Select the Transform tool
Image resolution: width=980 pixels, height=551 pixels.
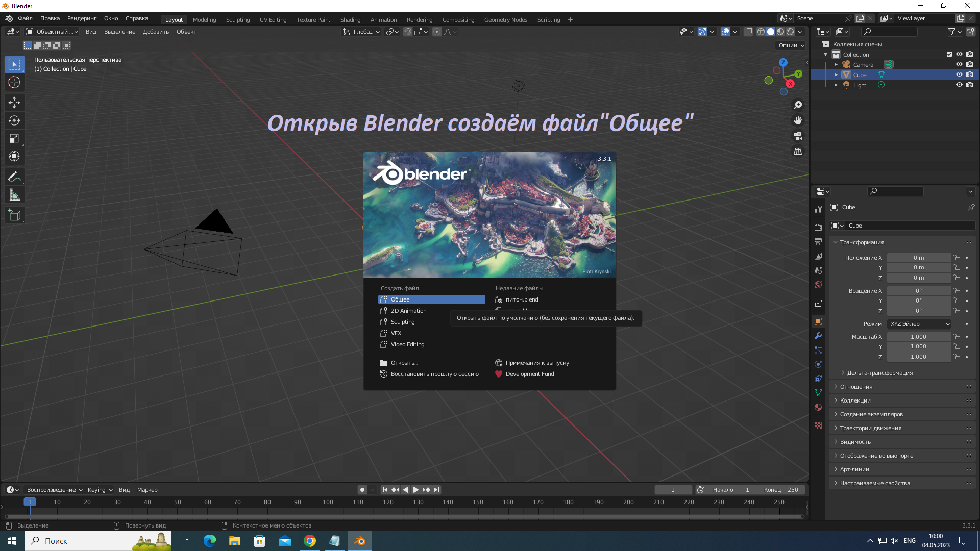(14, 156)
